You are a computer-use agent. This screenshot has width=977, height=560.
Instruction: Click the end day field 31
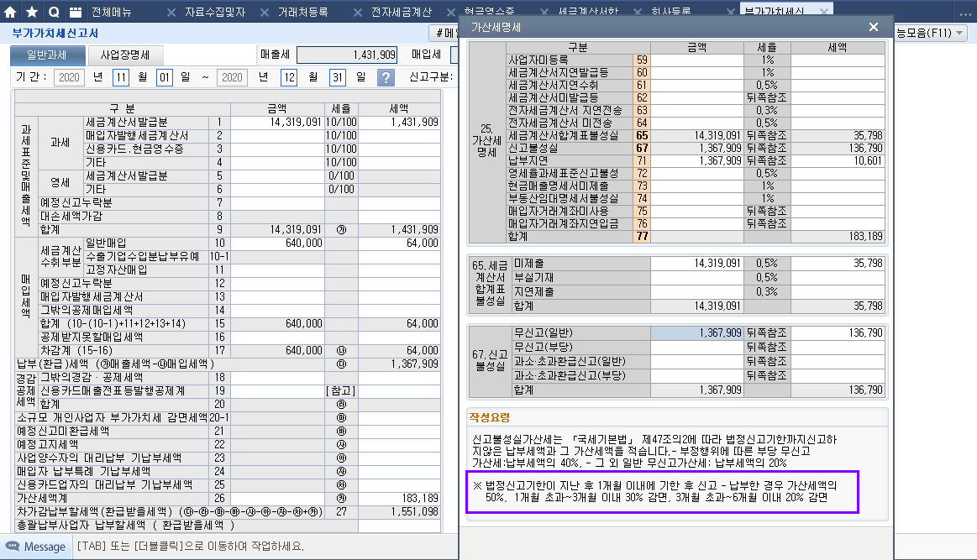coord(337,77)
